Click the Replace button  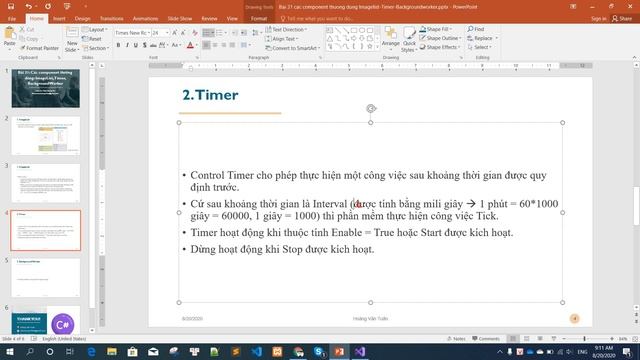point(482,38)
